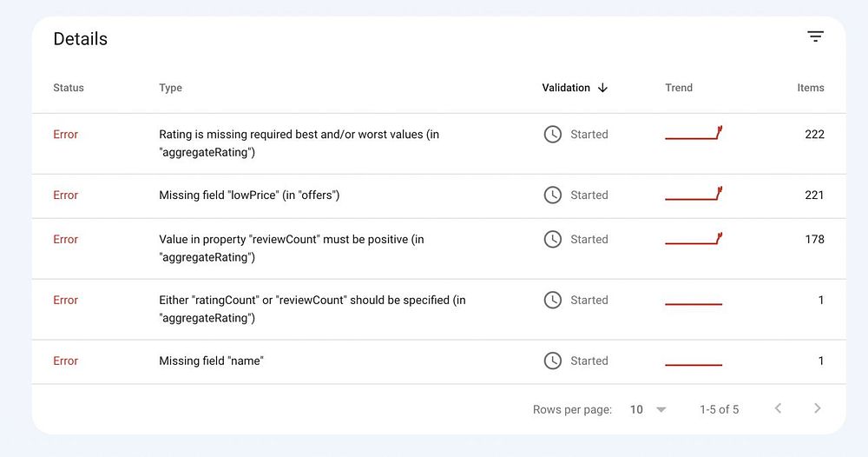Click trend sparkline for 178 items row
This screenshot has width=868, height=457.
coord(694,239)
